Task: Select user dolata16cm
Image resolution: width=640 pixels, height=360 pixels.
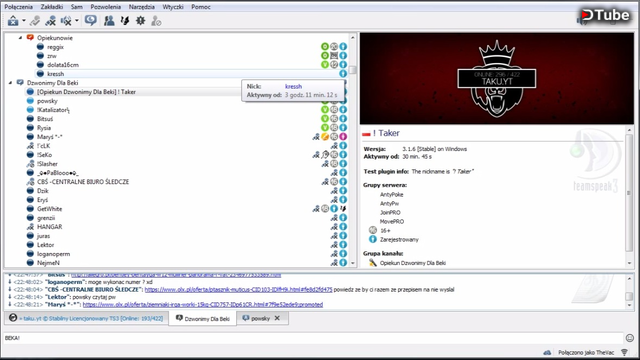Action: pos(63,65)
